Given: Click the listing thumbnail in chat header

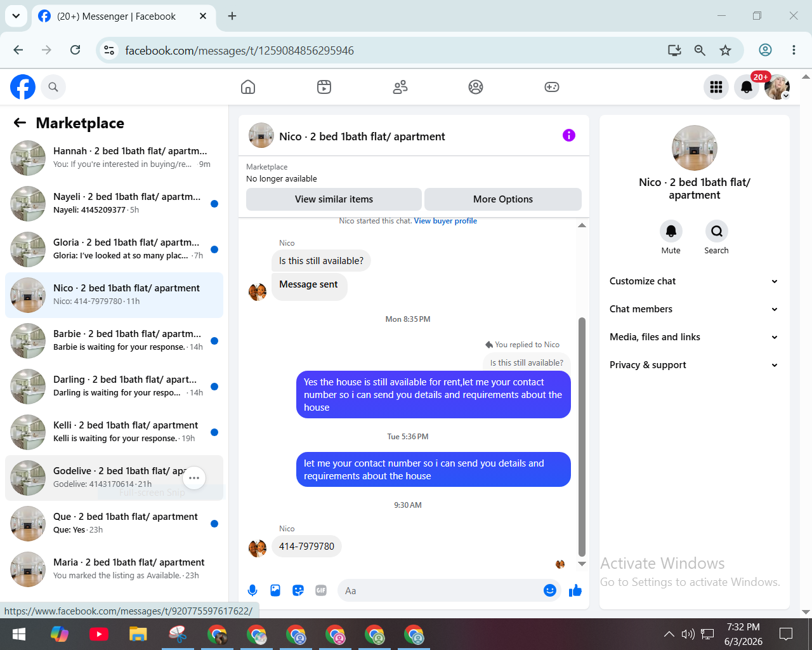Looking at the screenshot, I should [261, 135].
